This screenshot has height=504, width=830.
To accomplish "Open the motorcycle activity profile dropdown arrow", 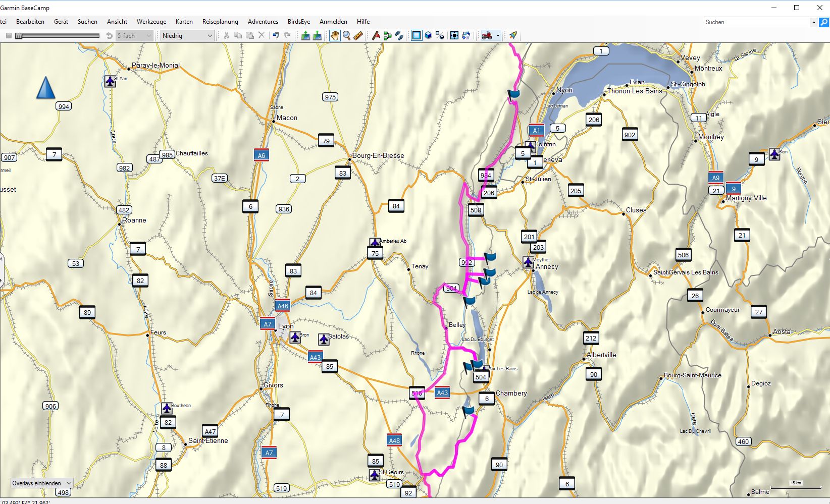I will pos(498,35).
